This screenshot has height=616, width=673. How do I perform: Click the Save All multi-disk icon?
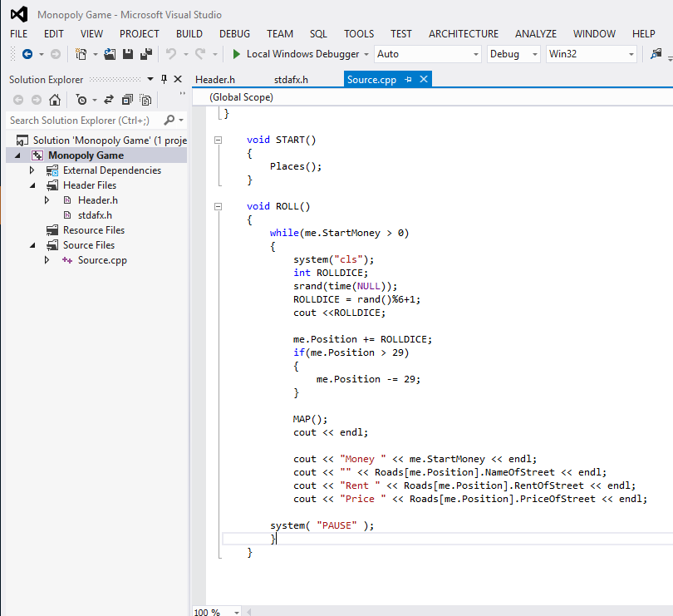146,54
